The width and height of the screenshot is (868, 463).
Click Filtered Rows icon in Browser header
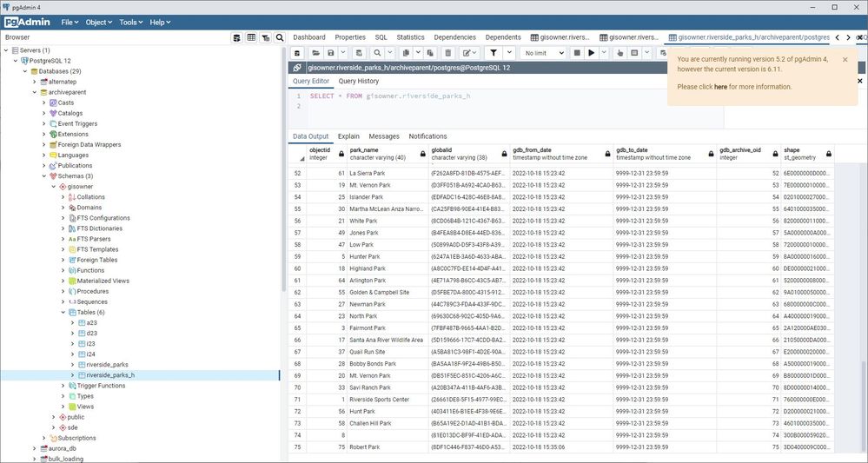(266, 37)
